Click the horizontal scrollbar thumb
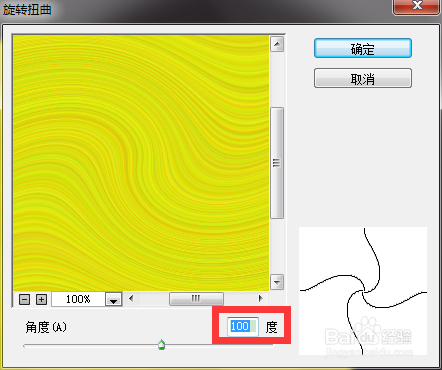This screenshot has height=370, width=442. (x=196, y=299)
